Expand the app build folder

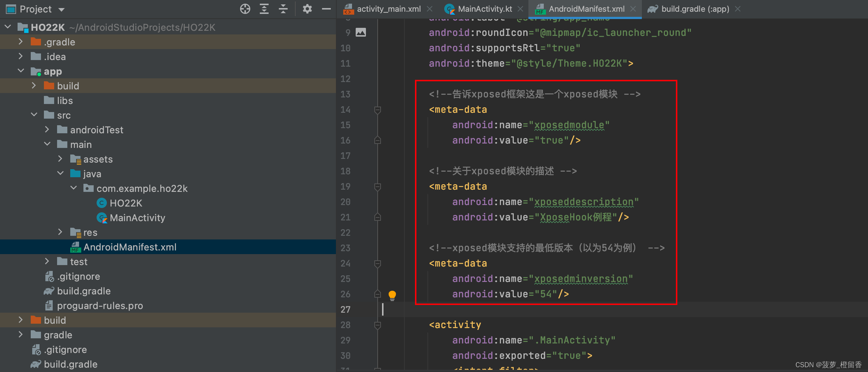[x=34, y=85]
